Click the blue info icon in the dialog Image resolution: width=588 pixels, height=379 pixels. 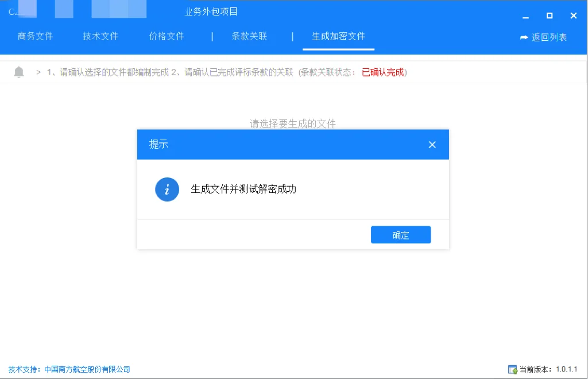[167, 189]
